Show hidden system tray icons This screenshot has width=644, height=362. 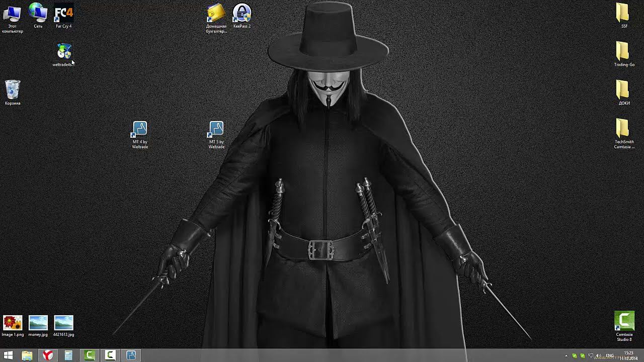567,356
